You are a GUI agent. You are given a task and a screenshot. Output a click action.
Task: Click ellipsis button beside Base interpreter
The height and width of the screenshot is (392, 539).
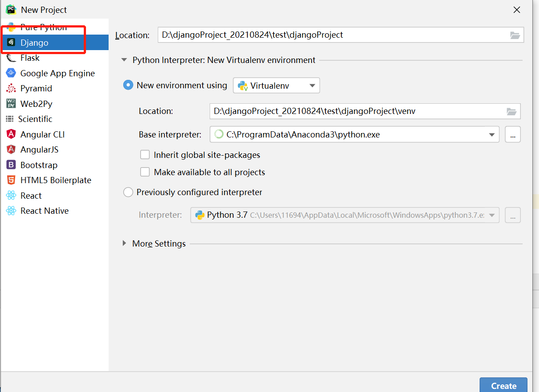tap(512, 134)
